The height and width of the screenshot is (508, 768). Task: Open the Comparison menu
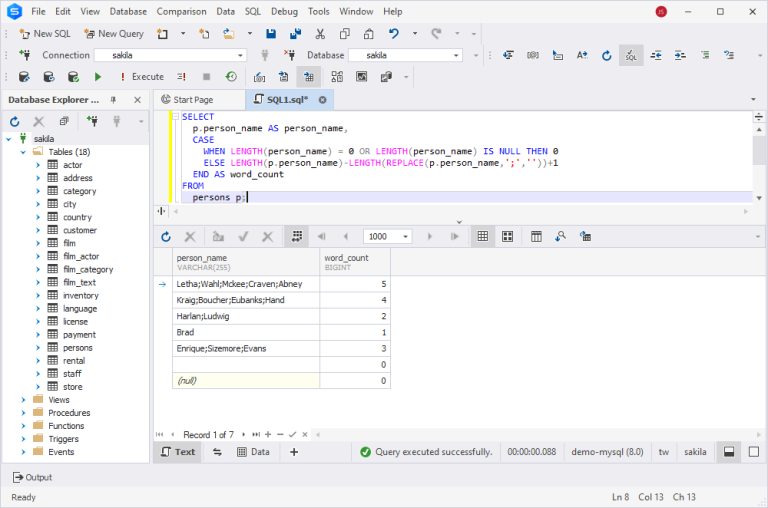click(x=181, y=11)
